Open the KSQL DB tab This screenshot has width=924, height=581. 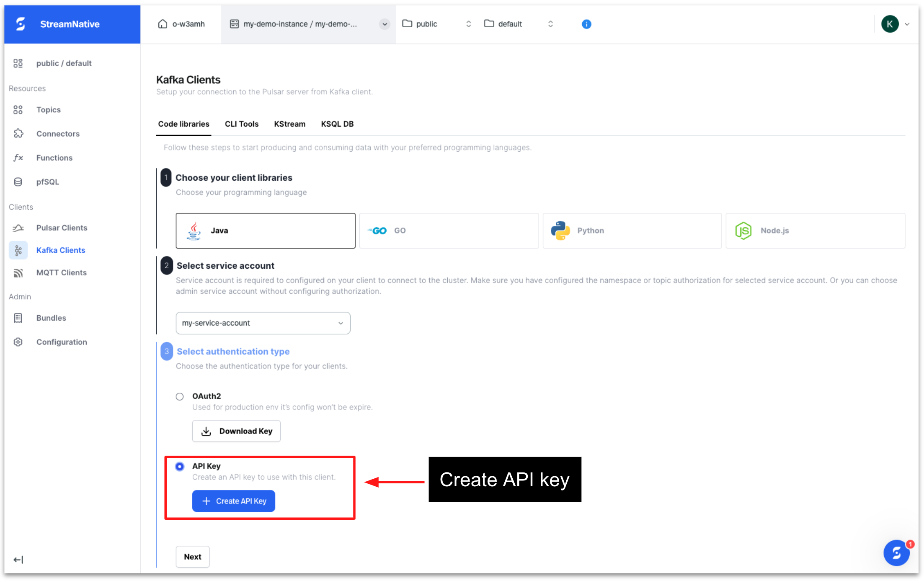[x=337, y=124]
